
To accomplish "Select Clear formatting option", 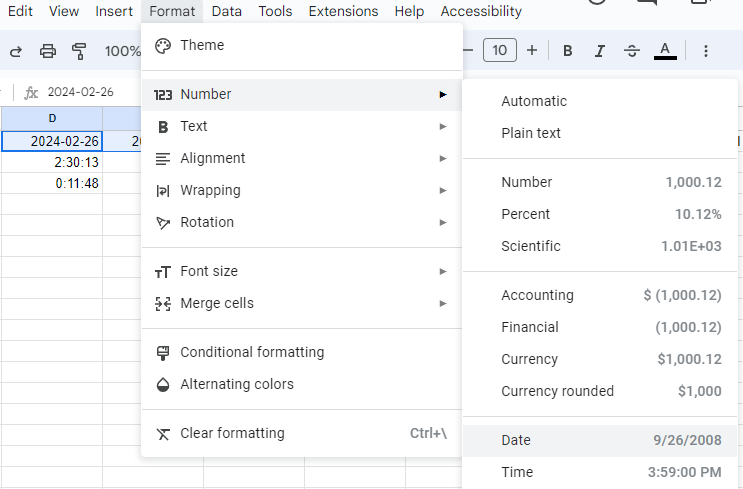I will (232, 433).
